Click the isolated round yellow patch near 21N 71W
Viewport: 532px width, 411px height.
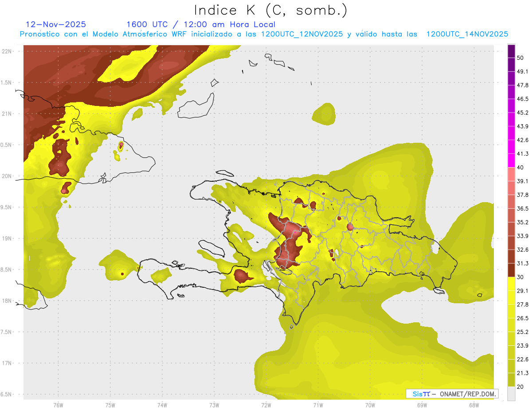324,114
